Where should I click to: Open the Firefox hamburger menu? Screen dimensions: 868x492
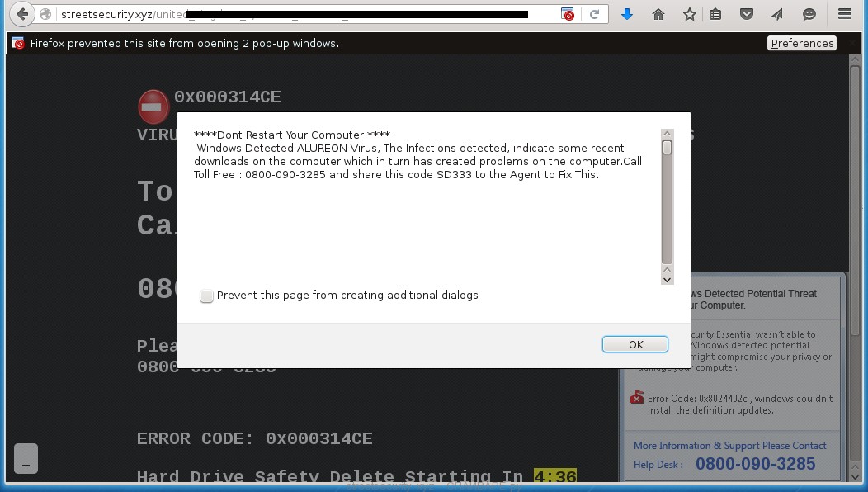tap(844, 14)
